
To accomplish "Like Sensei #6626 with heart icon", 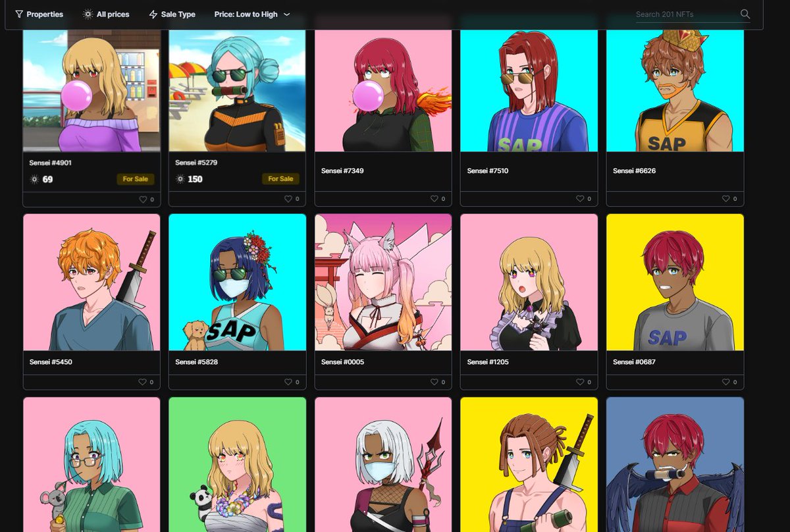I will pos(726,199).
